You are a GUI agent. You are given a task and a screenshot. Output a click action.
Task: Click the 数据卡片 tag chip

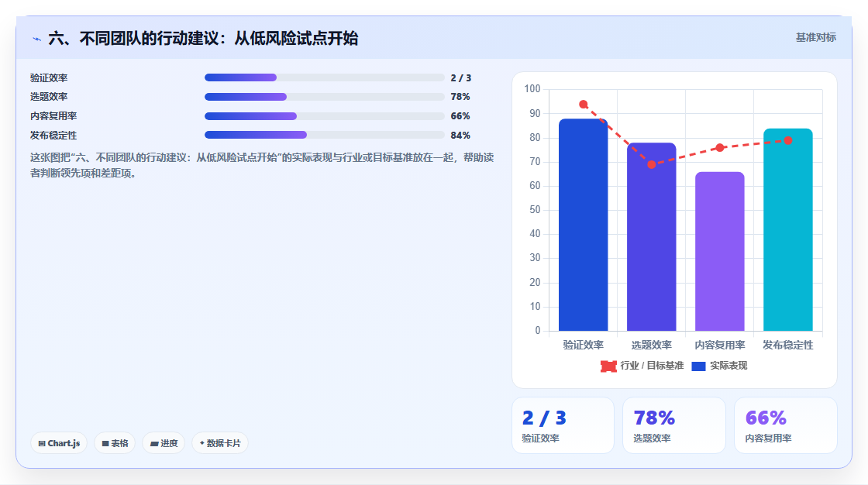click(x=220, y=443)
